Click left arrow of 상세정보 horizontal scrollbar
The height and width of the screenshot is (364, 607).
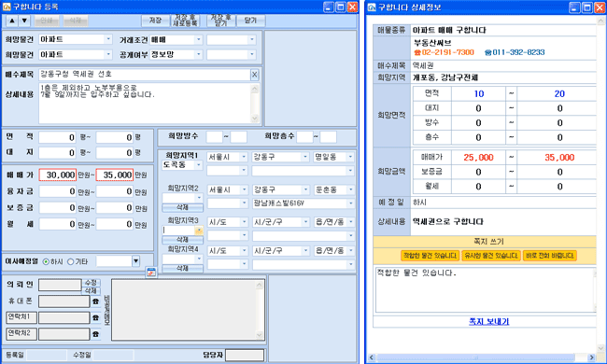(372, 357)
